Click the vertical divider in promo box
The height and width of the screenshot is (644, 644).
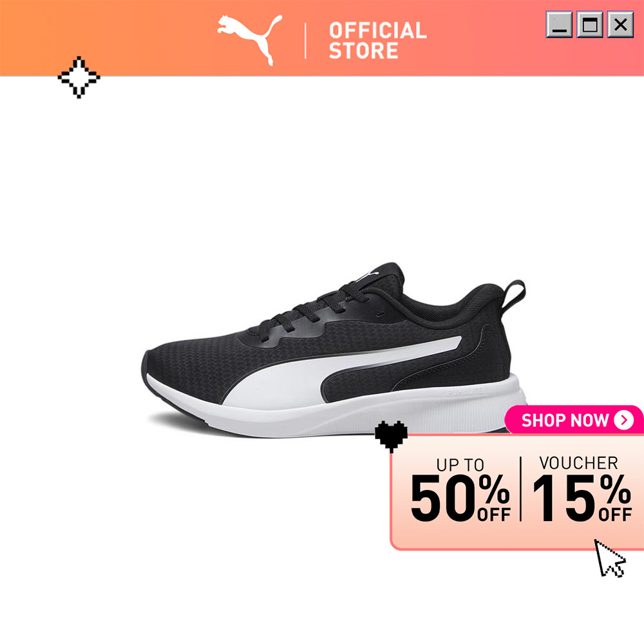click(x=521, y=489)
